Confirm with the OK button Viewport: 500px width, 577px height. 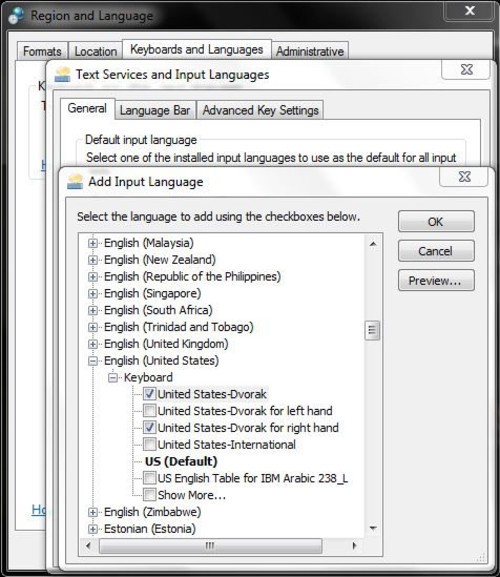coord(436,221)
